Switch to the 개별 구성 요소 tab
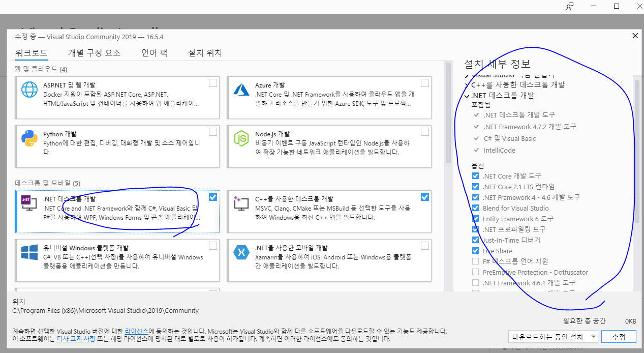This screenshot has width=644, height=353. click(x=95, y=53)
